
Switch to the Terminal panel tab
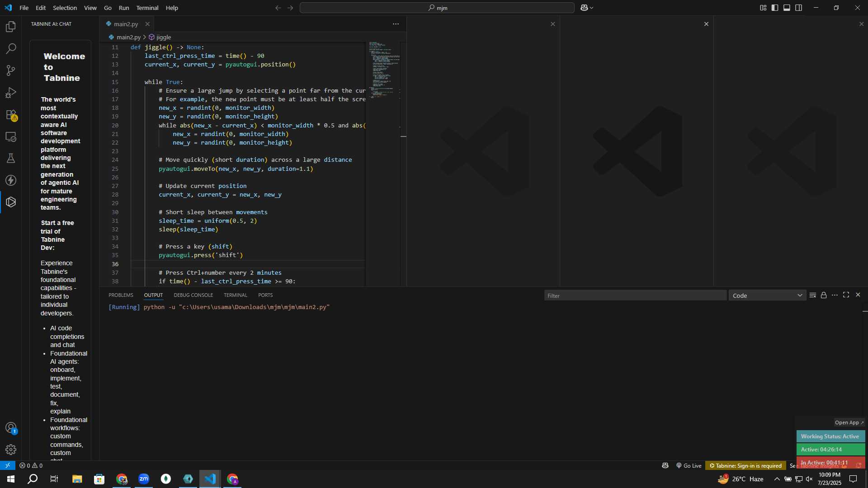click(236, 295)
